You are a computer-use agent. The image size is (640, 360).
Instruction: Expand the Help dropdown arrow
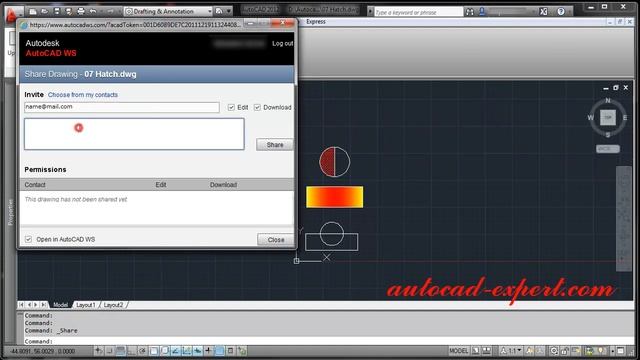pyautogui.click(x=570, y=11)
